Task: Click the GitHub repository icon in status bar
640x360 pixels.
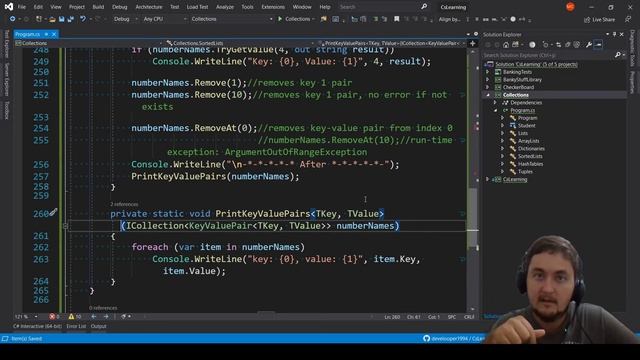Action: (x=427, y=338)
